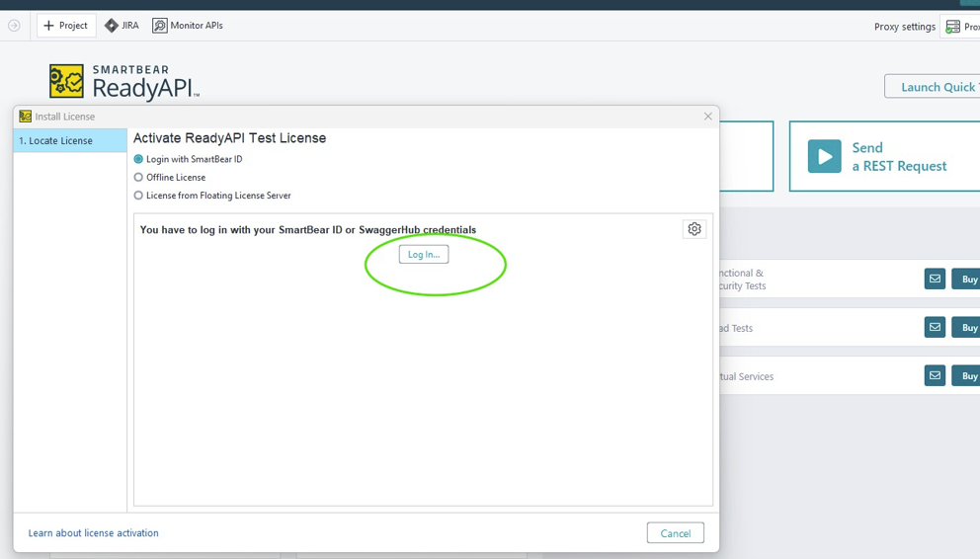980x559 pixels.
Task: Choose License from Floating License Server
Action: click(212, 196)
